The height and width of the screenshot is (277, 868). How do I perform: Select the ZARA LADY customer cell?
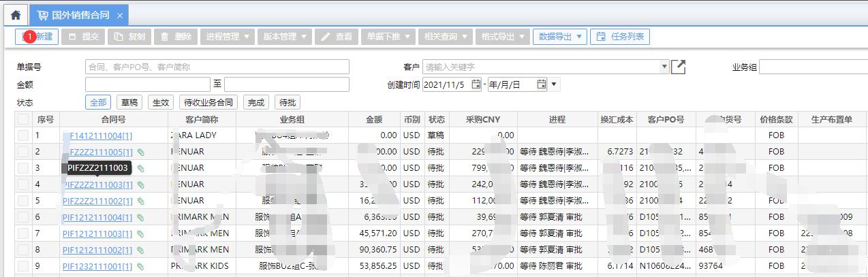(202, 135)
